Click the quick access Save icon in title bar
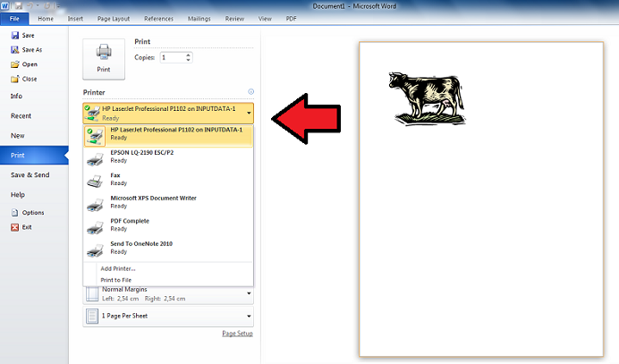Viewport: 619px width, 364px height. tap(18, 6)
